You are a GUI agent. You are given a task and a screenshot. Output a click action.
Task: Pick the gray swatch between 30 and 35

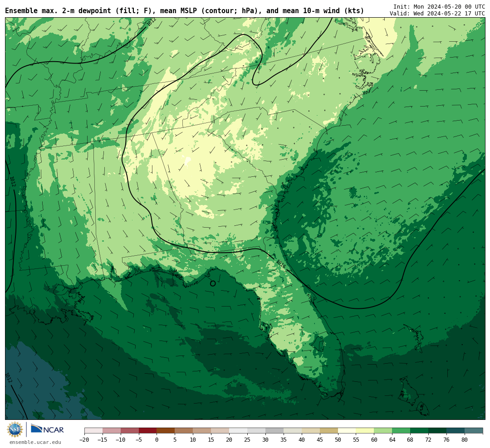tap(274, 431)
